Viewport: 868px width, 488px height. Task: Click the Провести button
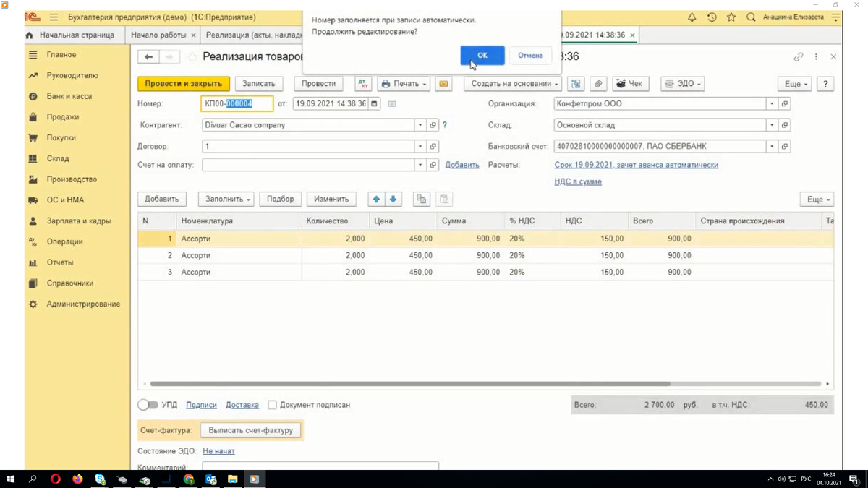click(x=319, y=84)
